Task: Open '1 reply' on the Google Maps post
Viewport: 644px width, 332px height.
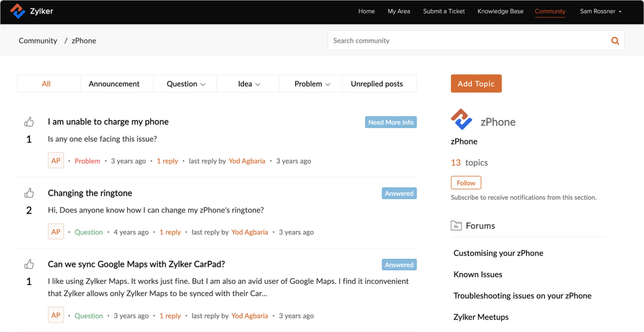Action: coord(170,316)
